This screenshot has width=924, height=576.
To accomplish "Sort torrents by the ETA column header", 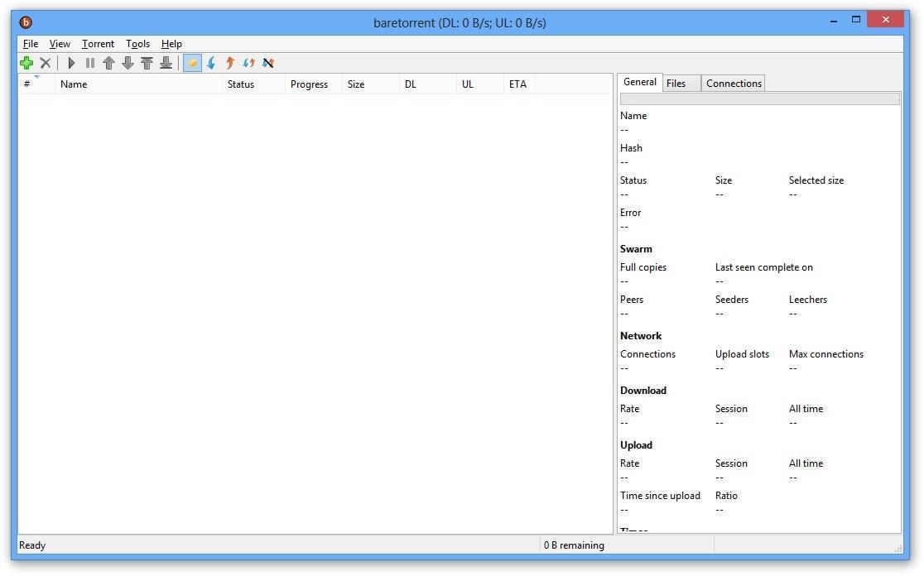I will (520, 84).
